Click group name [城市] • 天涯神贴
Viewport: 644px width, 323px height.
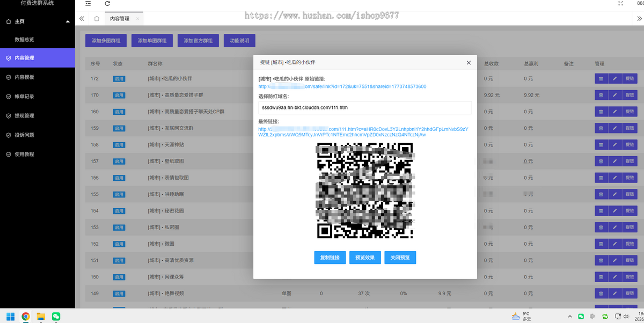click(x=166, y=145)
